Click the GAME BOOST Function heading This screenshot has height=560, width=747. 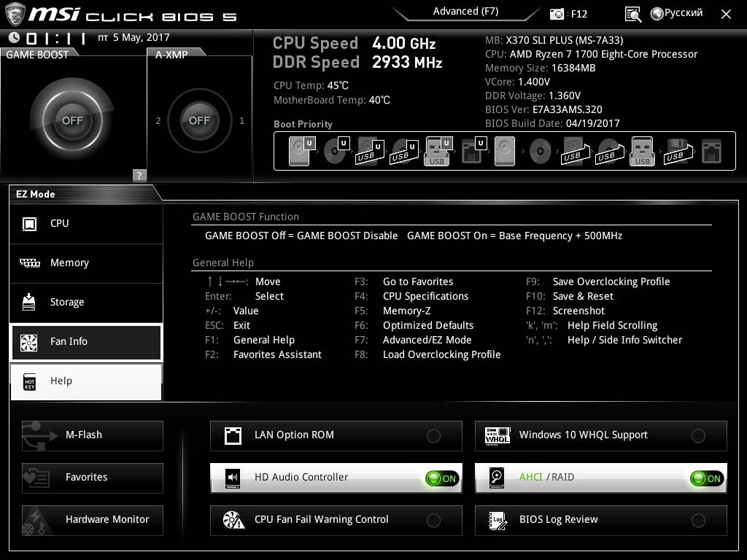click(x=246, y=217)
